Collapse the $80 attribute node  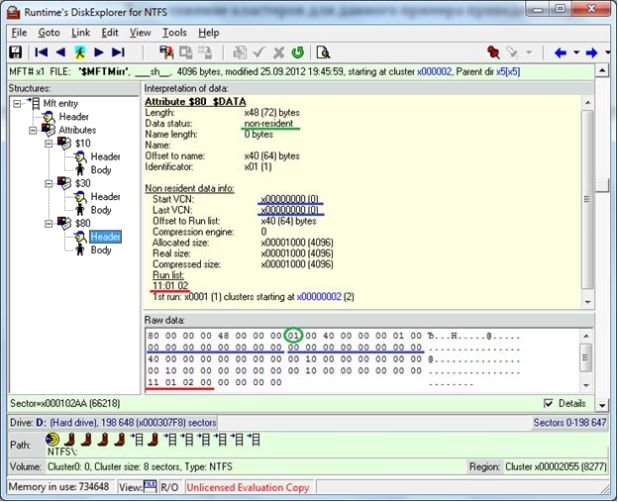tap(48, 223)
